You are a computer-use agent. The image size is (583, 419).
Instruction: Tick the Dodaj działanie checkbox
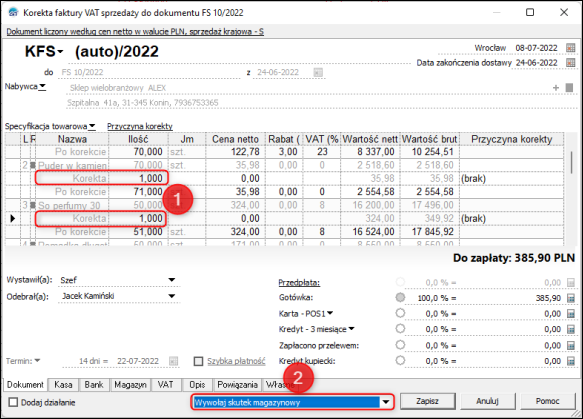click(13, 402)
